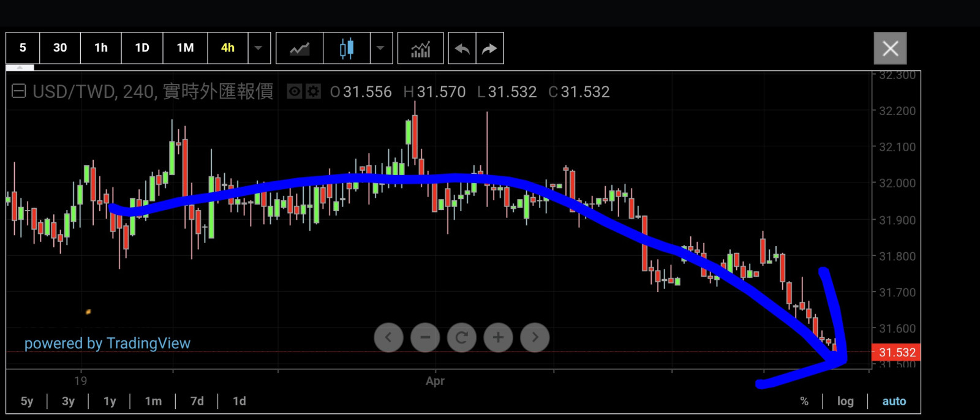The width and height of the screenshot is (980, 420).
Task: Toggle the percent scale
Action: [804, 401]
